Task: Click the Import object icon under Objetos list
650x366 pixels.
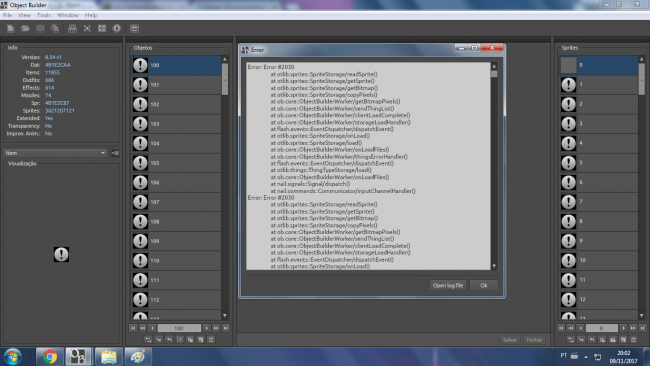Action: pyautogui.click(x=159, y=339)
